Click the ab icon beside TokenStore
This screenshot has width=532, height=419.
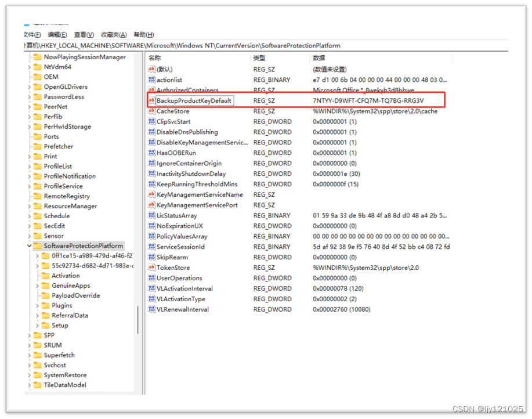pyautogui.click(x=151, y=268)
